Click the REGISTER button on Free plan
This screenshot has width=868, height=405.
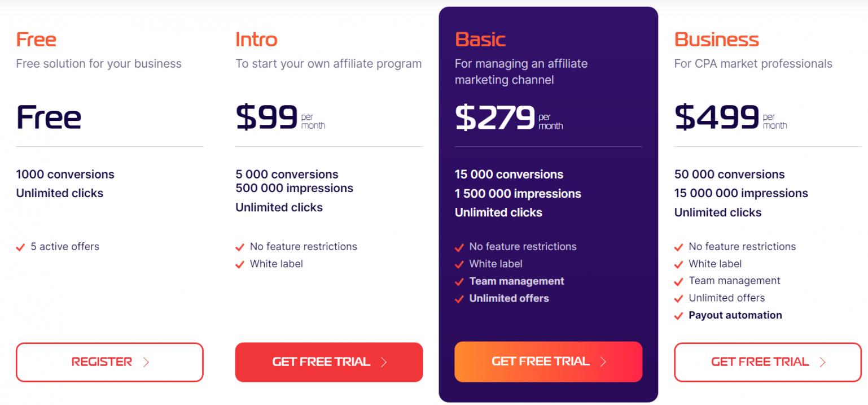coord(109,362)
